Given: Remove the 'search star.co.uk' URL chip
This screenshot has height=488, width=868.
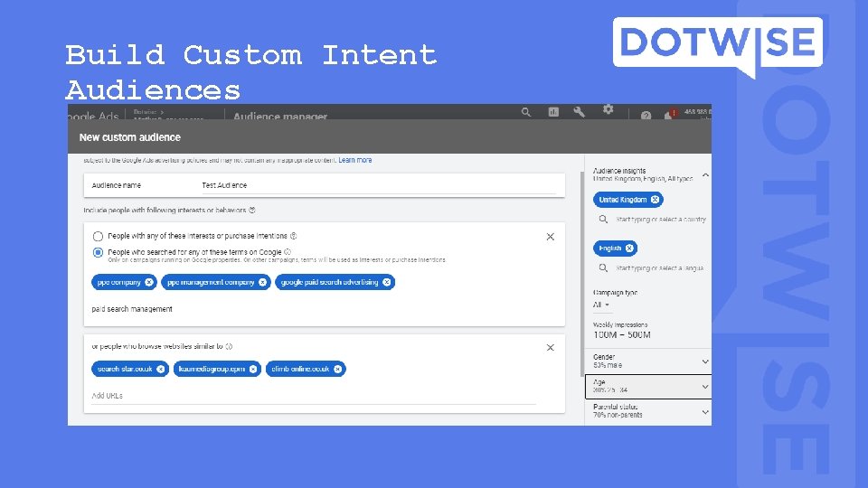Looking at the screenshot, I should click(161, 369).
